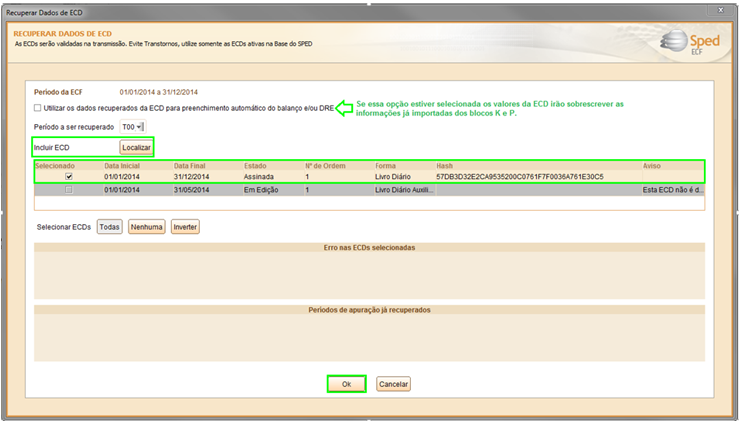The width and height of the screenshot is (741, 426).
Task: Click the 'Erro nas ECDs selecionadas' panel header
Action: coord(369,248)
